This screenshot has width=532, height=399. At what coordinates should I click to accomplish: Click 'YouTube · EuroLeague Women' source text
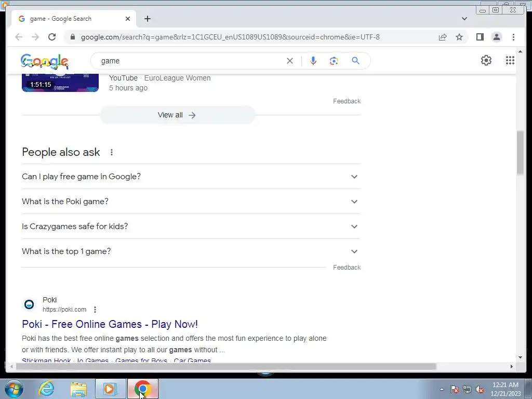pos(160,78)
